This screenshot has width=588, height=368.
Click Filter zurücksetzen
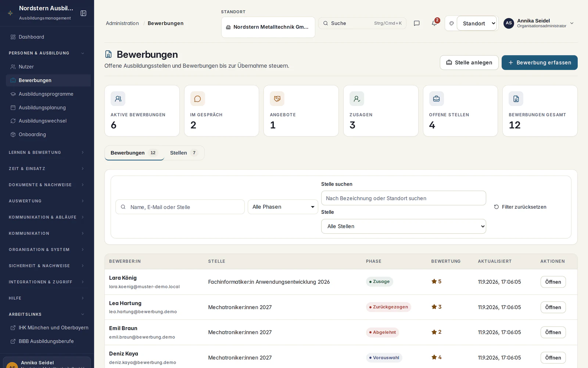(x=520, y=207)
